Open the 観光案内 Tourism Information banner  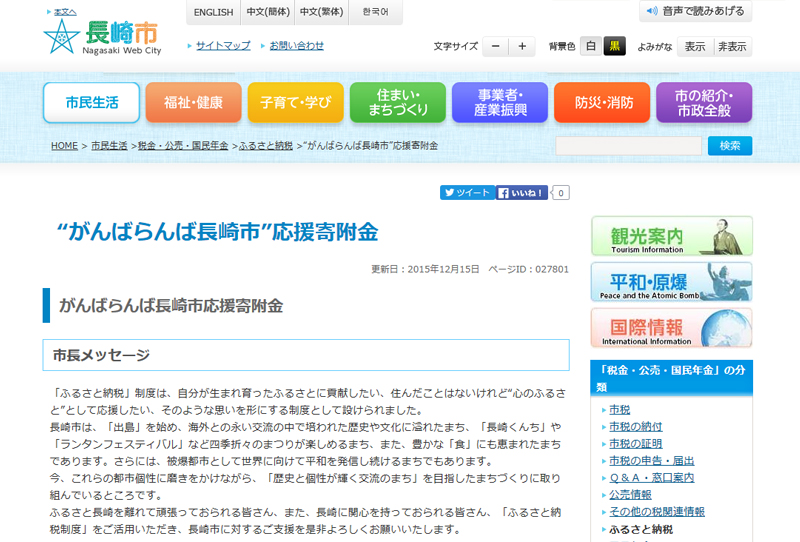pos(671,237)
